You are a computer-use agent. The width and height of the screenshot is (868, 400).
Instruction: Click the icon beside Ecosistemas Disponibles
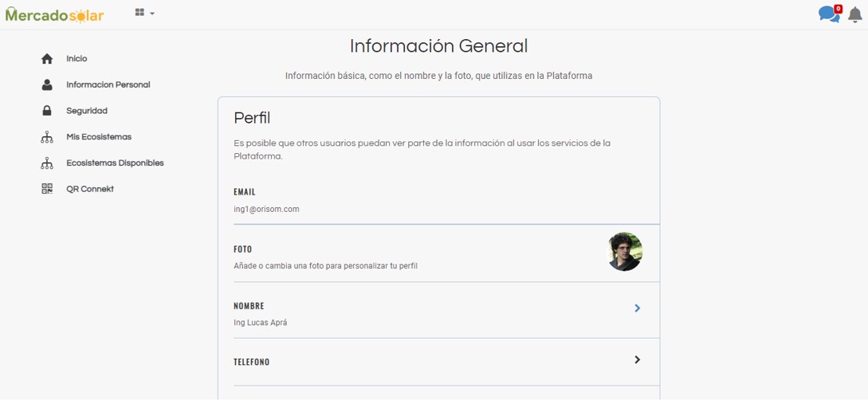(x=47, y=163)
